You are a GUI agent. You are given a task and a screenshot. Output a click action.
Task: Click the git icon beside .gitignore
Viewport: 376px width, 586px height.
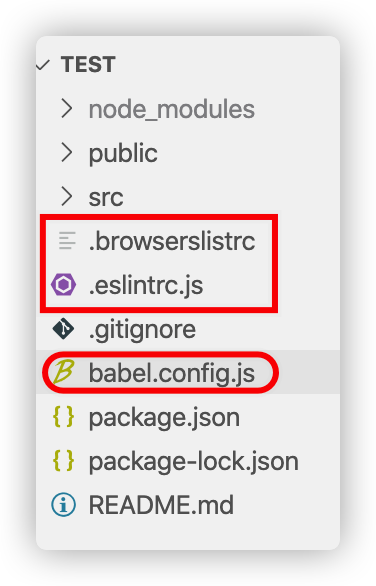coord(63,329)
